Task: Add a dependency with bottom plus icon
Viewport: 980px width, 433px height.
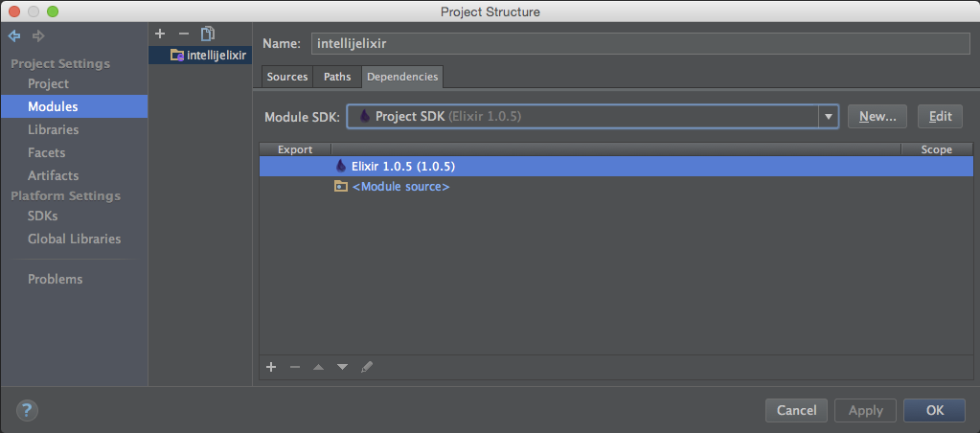Action: pyautogui.click(x=271, y=367)
